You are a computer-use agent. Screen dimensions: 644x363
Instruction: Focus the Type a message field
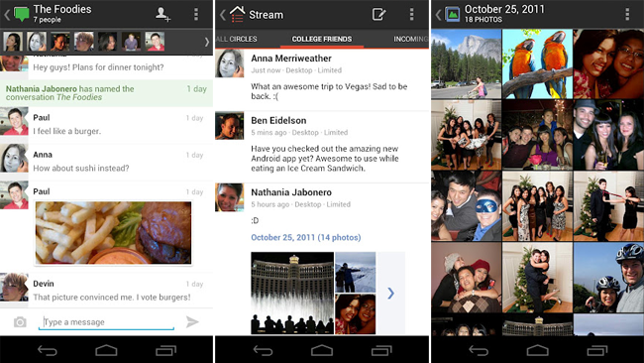pyautogui.click(x=106, y=322)
